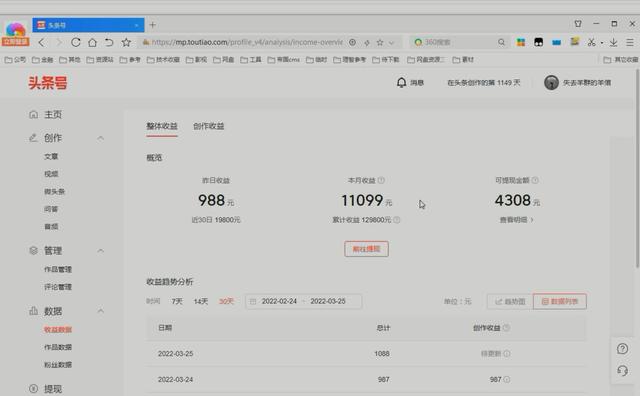640x396 pixels.
Task: Open the 其它收藏 bookmarks folder
Action: click(621, 60)
